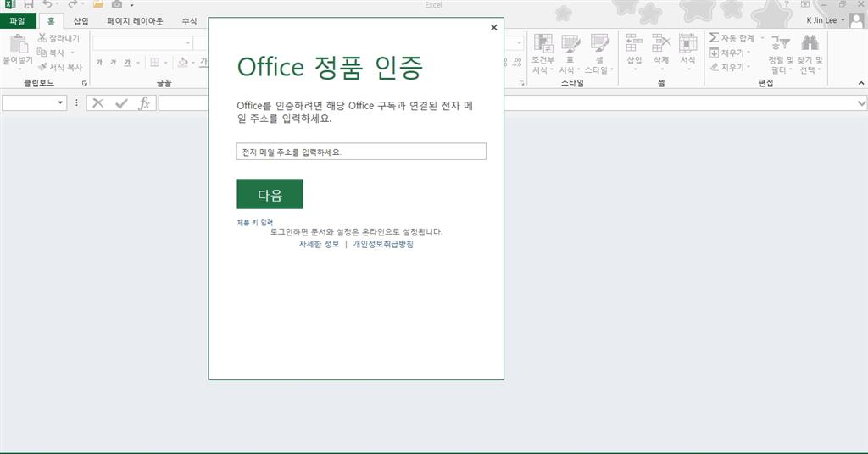Collapse the ribbon with the chevron

click(x=861, y=83)
